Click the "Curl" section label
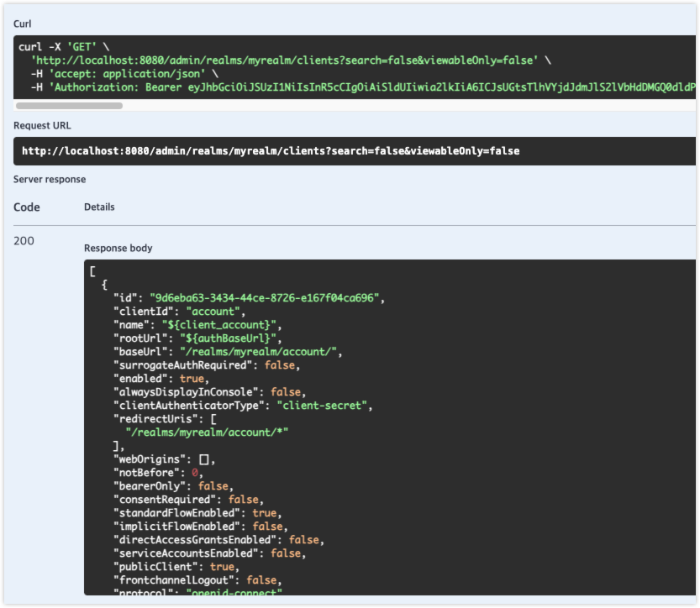Screen dimensions: 700x608 point(23,24)
